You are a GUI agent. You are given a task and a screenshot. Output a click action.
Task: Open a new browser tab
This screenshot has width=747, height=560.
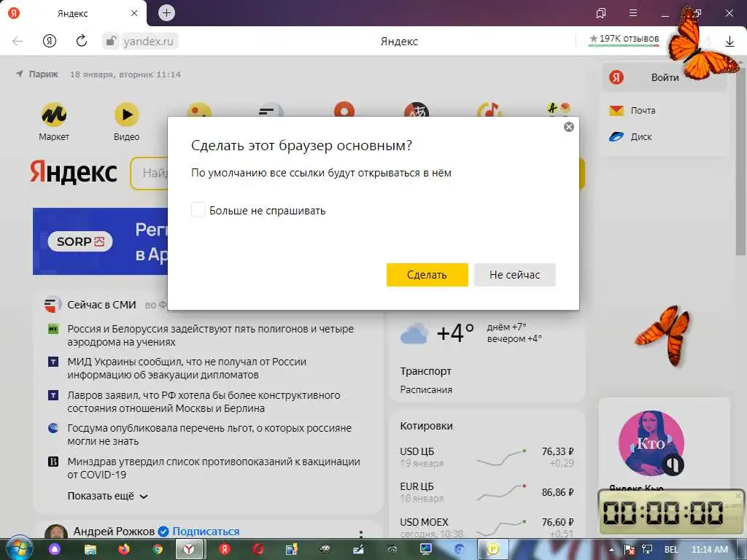[166, 13]
